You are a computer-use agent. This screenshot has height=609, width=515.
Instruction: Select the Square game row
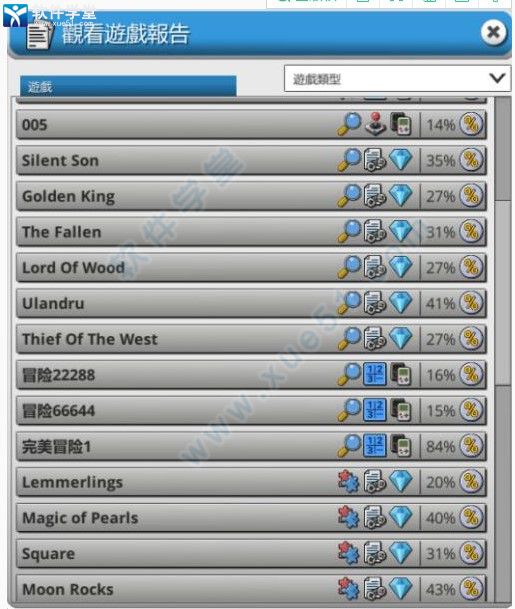251,553
